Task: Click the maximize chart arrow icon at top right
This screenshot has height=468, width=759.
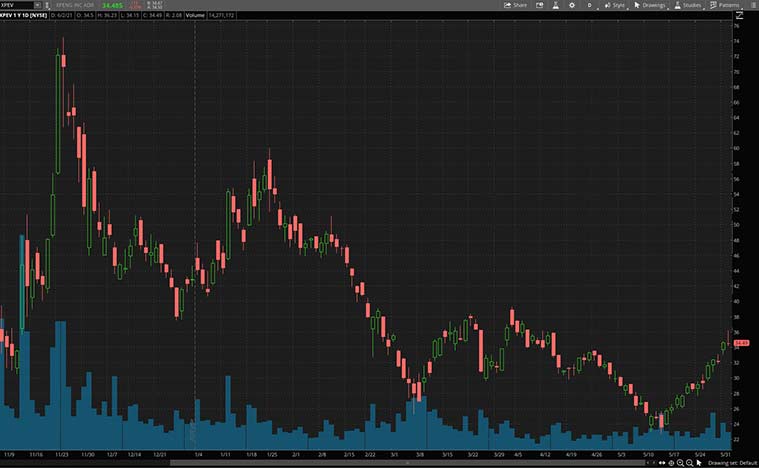Action: (739, 15)
